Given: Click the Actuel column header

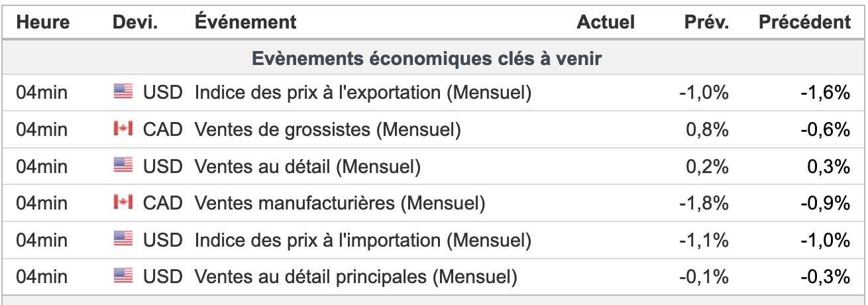Looking at the screenshot, I should coord(606,22).
